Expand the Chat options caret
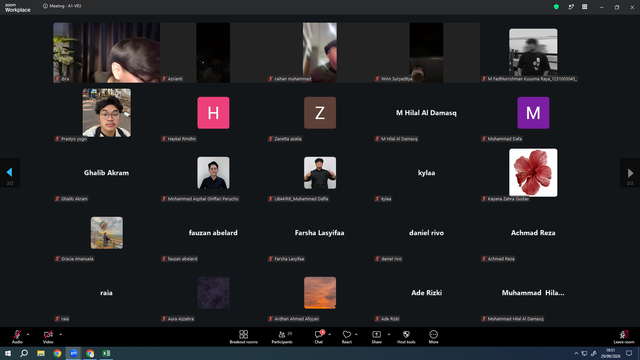This screenshot has width=640, height=360. [x=329, y=334]
